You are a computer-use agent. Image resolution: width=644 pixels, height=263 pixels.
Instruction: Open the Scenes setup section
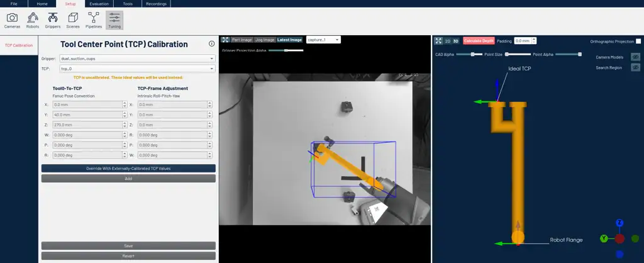(73, 20)
